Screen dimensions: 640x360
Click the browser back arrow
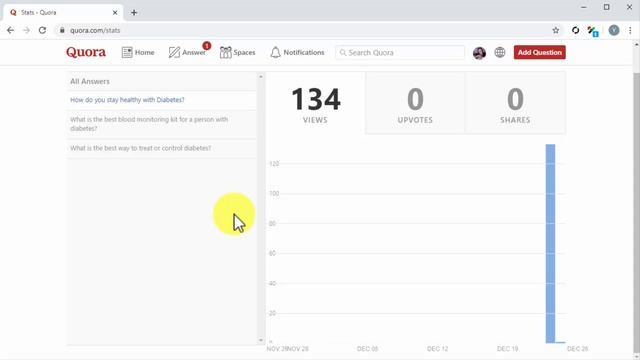click(11, 30)
